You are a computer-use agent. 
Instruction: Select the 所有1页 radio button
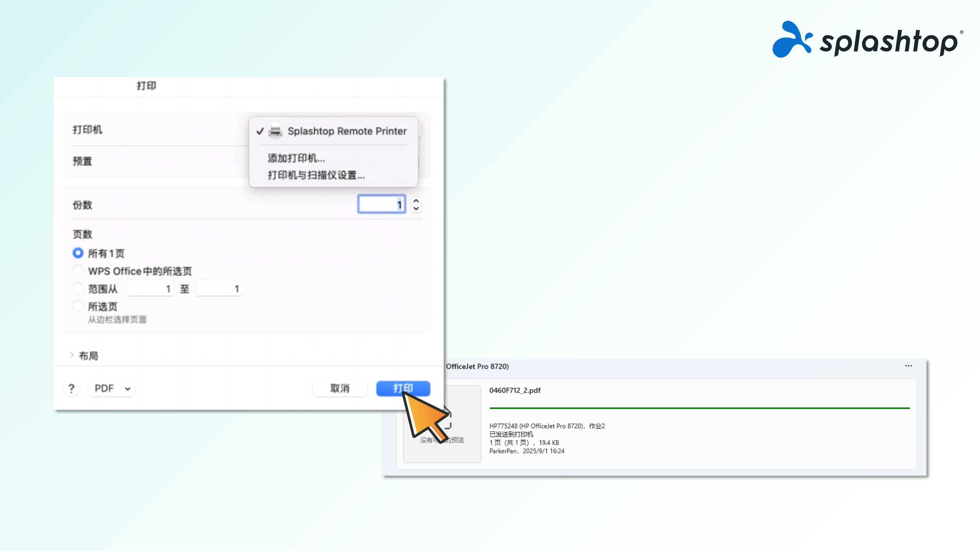click(x=78, y=253)
